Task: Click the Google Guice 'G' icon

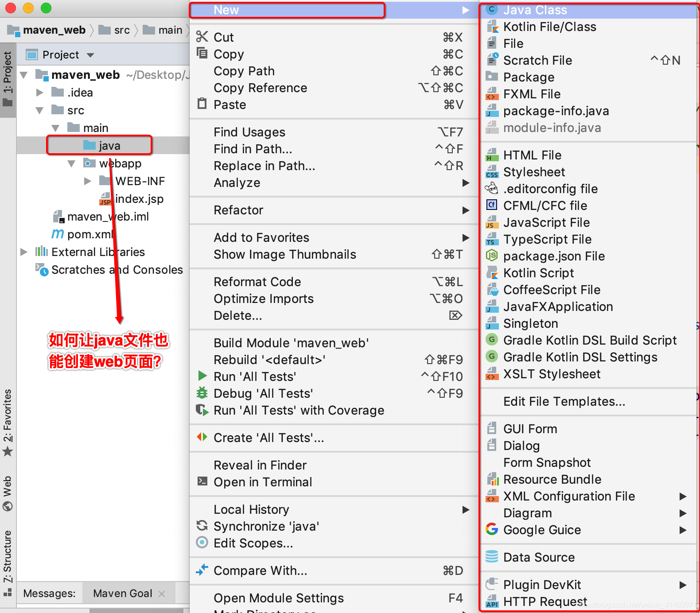Action: pyautogui.click(x=492, y=529)
